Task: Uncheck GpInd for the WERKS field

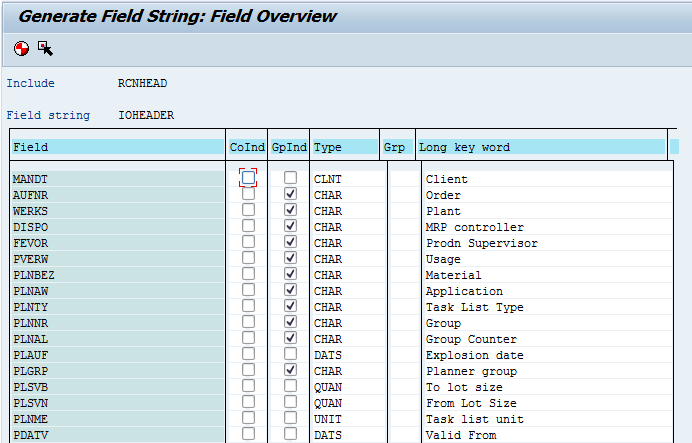Action: [x=290, y=210]
